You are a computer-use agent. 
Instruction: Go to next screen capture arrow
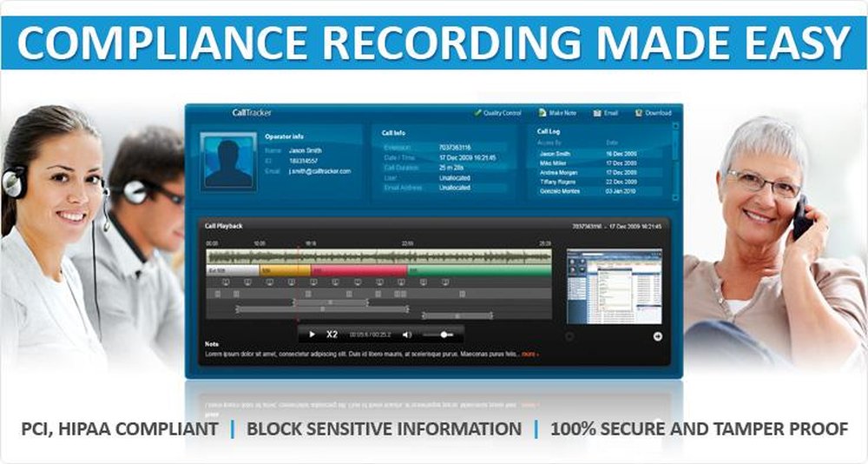coord(657,336)
